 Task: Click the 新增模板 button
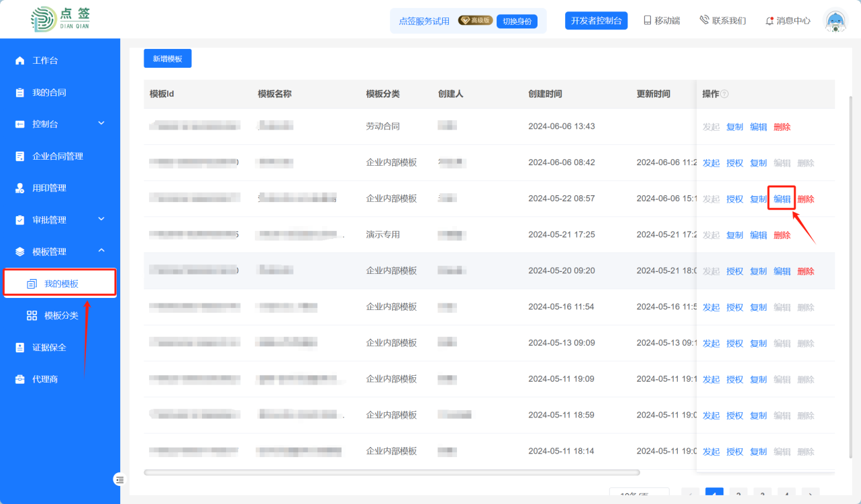point(168,58)
